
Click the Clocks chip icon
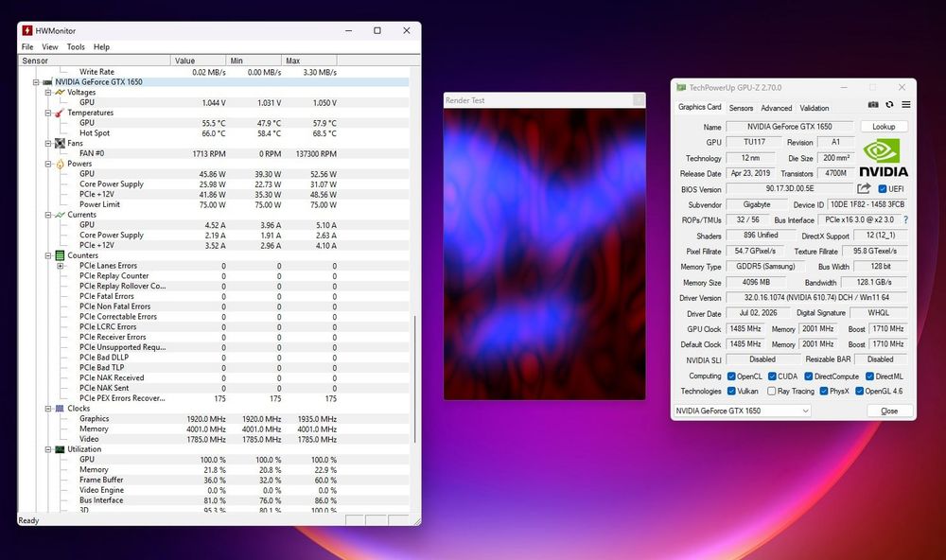[x=60, y=409]
